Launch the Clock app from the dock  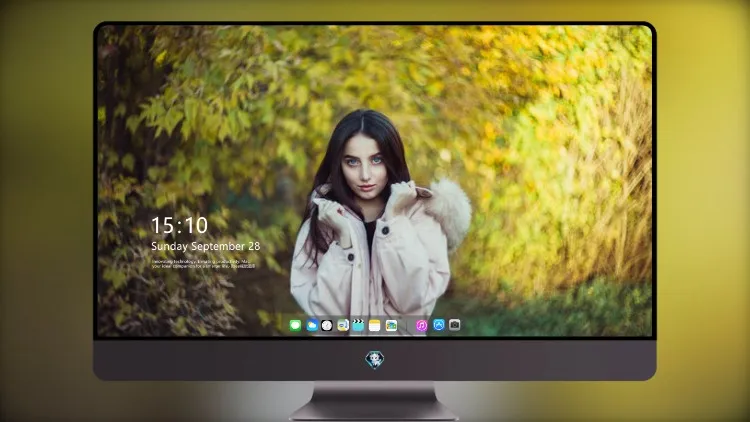pos(327,325)
